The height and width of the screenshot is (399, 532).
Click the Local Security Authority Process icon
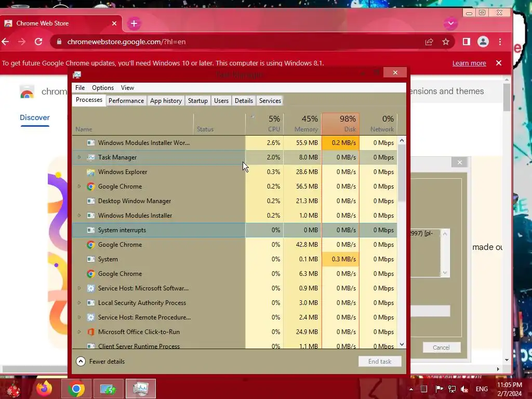(90, 303)
